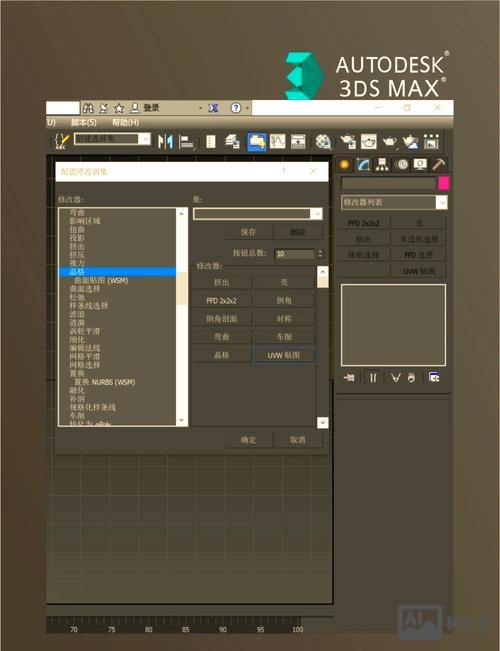This screenshot has width=500, height=651.
Task: Click 取消 to cancel dialog
Action: click(298, 440)
